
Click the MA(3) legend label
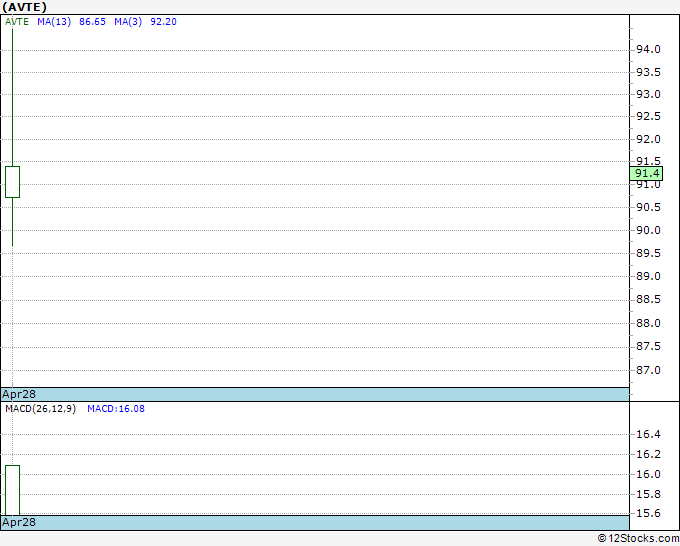[128, 22]
